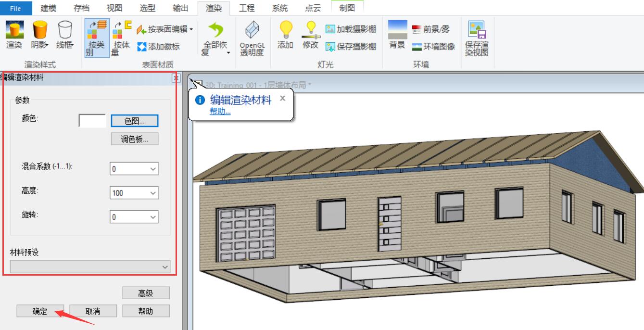Screen dimensions: 644x330
Task: Click 环境图像 environment image
Action: 433,47
